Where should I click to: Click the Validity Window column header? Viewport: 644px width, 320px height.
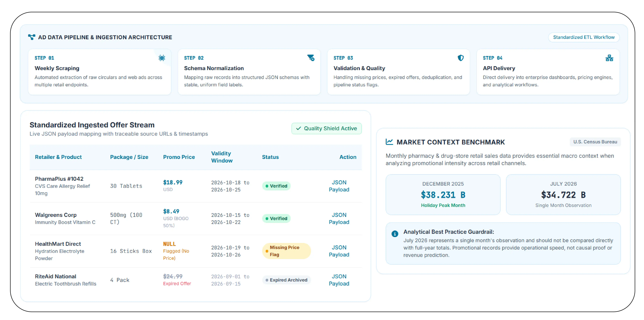(222, 157)
